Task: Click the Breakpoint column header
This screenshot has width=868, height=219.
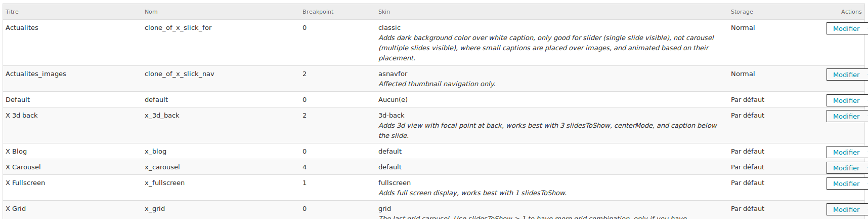Action: [x=318, y=12]
